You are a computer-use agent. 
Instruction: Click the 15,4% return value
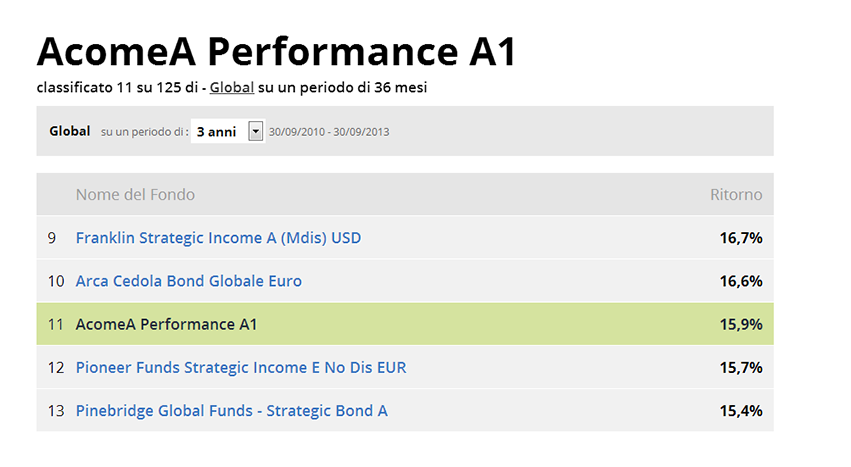(741, 411)
